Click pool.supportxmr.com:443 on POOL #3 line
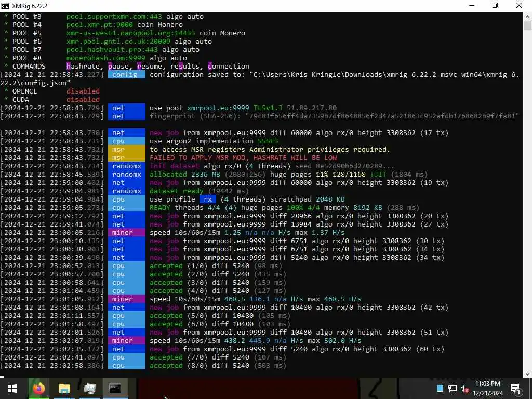 pyautogui.click(x=114, y=17)
